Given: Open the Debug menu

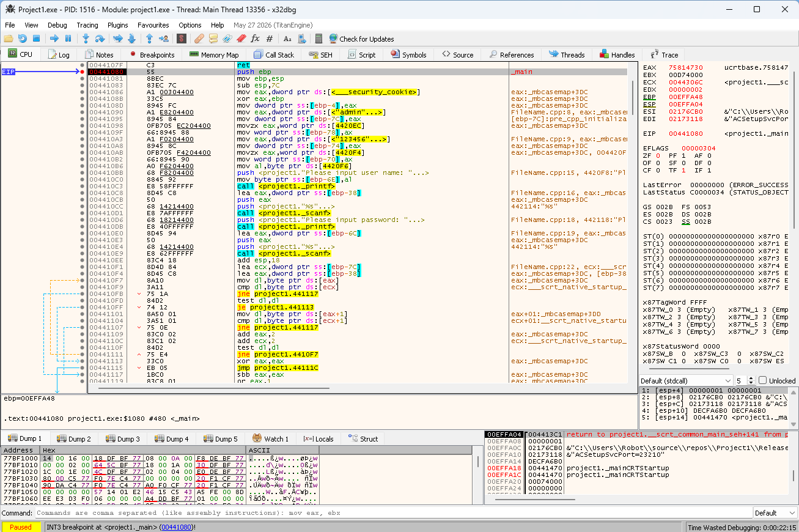Looking at the screenshot, I should (57, 25).
